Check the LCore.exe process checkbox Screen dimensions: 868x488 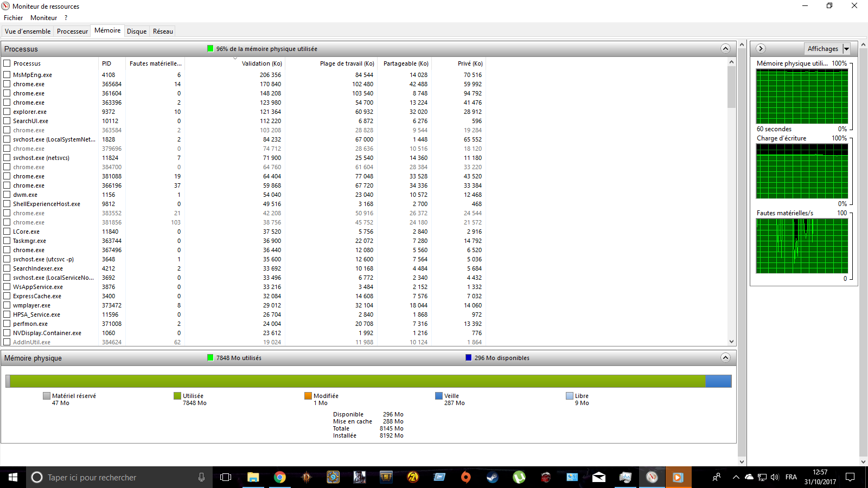click(7, 232)
